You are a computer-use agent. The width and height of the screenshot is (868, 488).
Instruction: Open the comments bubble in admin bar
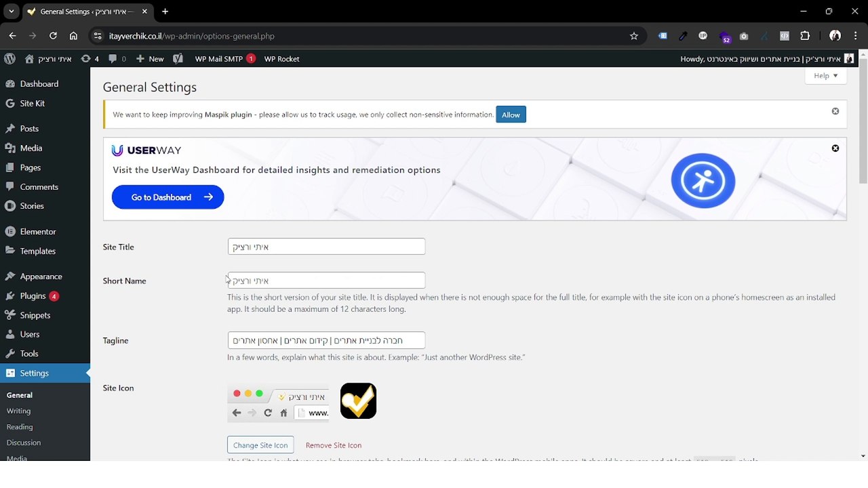[x=117, y=59]
